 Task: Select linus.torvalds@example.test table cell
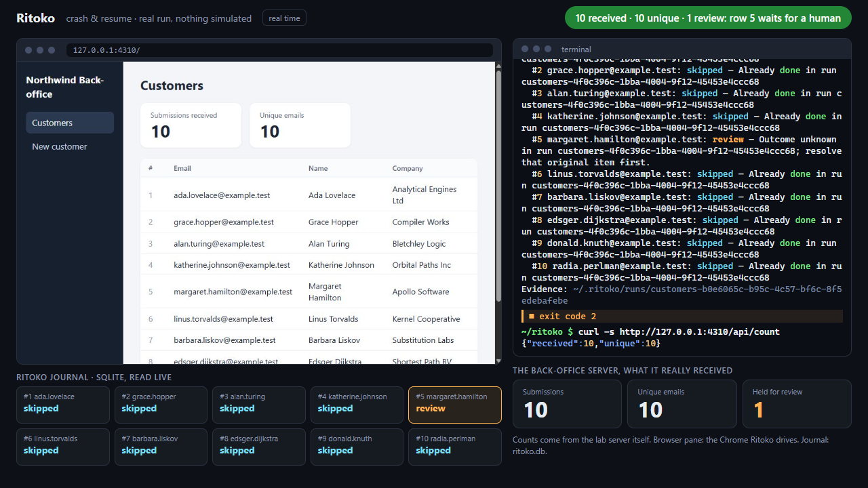click(x=223, y=319)
